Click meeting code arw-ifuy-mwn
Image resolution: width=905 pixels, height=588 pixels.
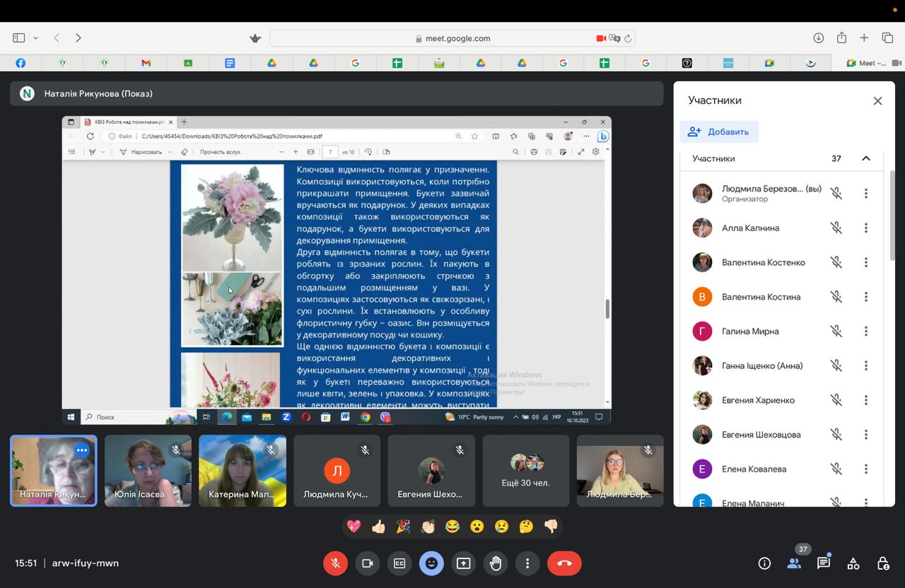86,563
